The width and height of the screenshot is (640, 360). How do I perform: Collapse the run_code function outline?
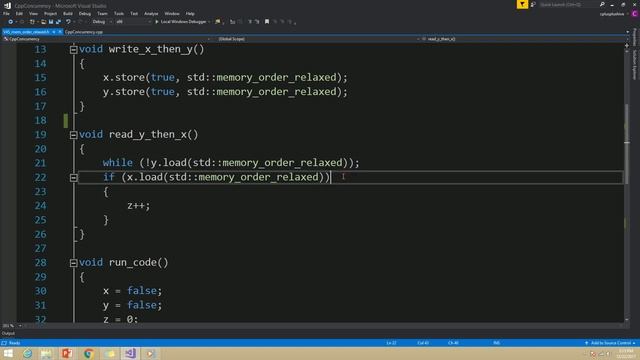73,263
